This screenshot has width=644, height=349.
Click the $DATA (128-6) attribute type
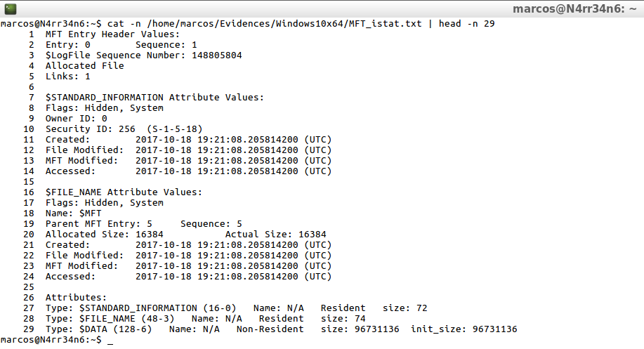[118, 329]
